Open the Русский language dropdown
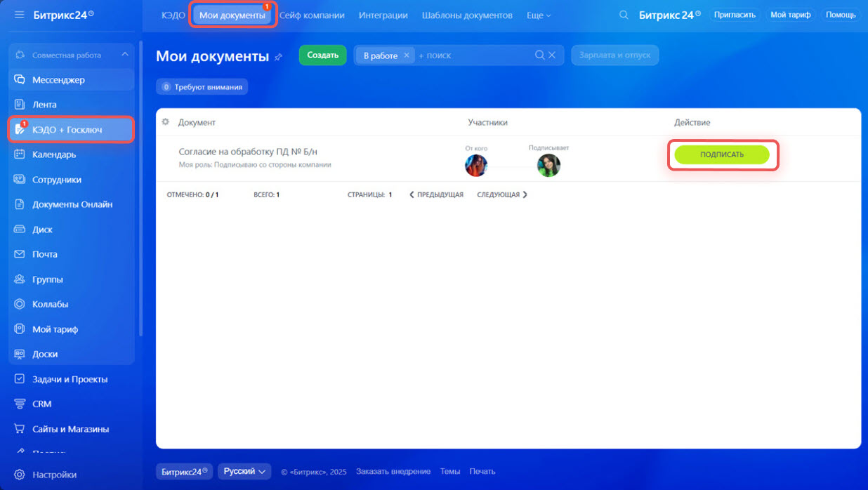 coord(244,472)
